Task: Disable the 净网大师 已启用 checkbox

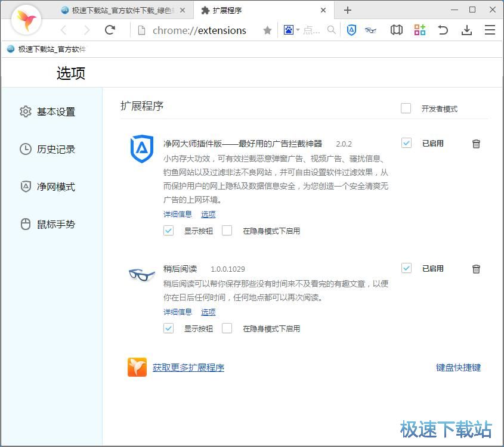Action: tap(406, 143)
